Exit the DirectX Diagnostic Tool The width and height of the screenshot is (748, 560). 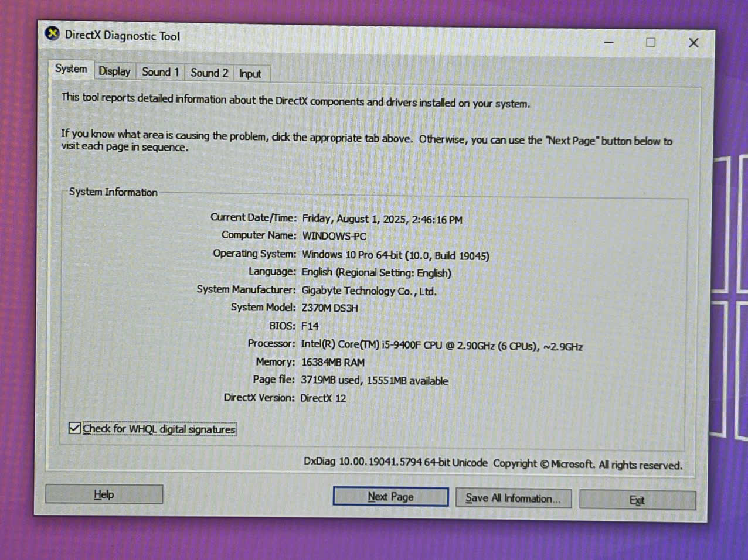tap(637, 500)
